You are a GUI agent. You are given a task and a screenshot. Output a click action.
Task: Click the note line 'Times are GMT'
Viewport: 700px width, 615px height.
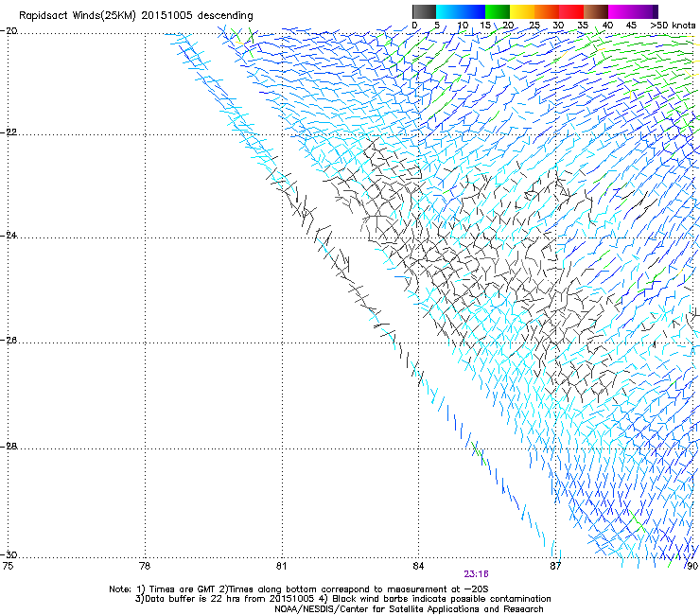[x=183, y=589]
